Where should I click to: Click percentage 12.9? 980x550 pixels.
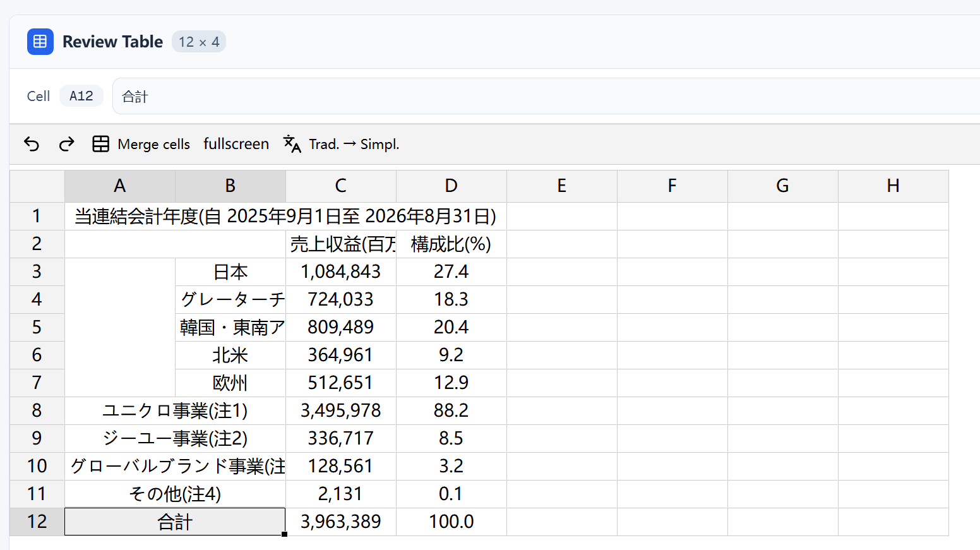point(451,383)
